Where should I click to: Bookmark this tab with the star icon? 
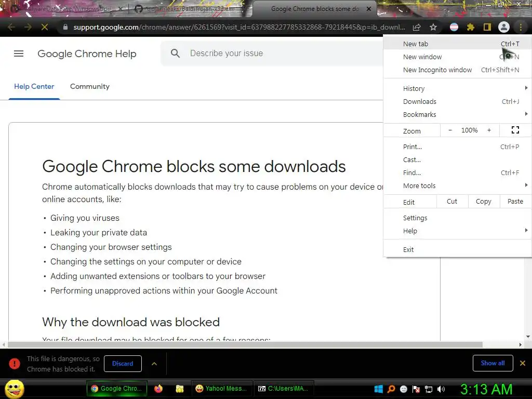[433, 27]
